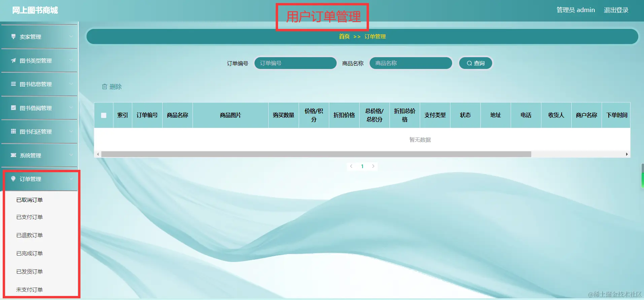Click the 图书信息管理 menu label

coord(36,84)
